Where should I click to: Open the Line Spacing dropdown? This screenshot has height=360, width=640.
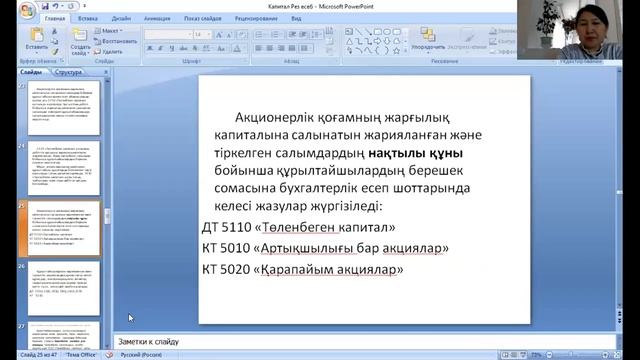pyautogui.click(x=317, y=35)
